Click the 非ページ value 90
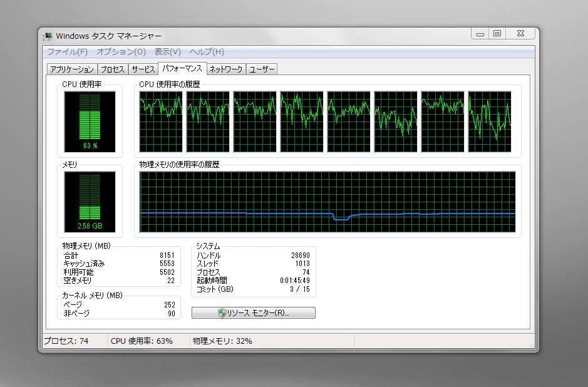This screenshot has width=588, height=387. tap(172, 314)
